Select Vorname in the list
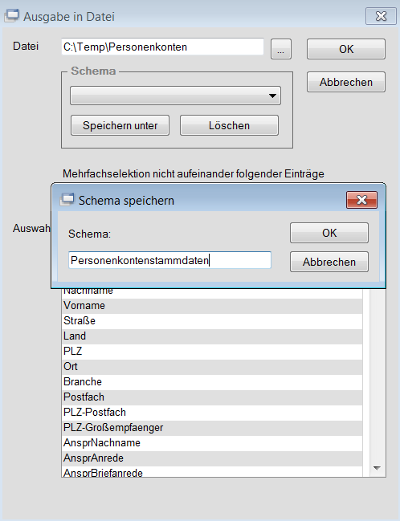Viewport: 400px width, 521px height. point(212,306)
